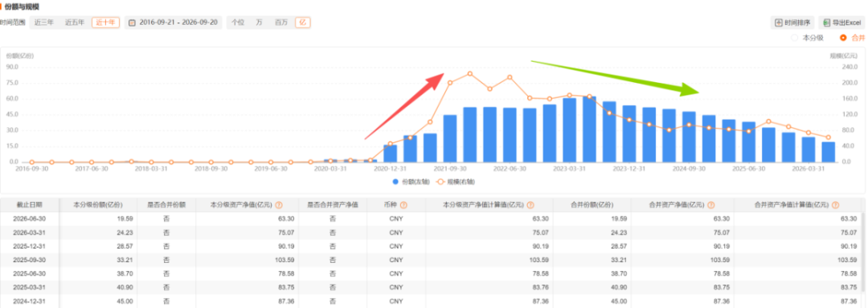Select the 2025-12-31 date cell
This screenshot has width=868, height=308.
30,246
